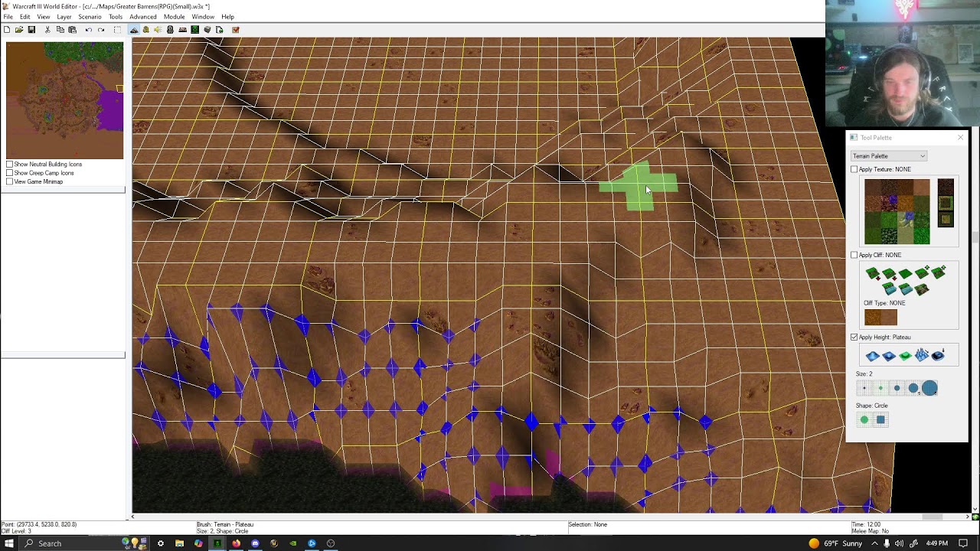Viewport: 980px width, 551px height.
Task: Click the minimap preview of the map
Action: coord(64,100)
